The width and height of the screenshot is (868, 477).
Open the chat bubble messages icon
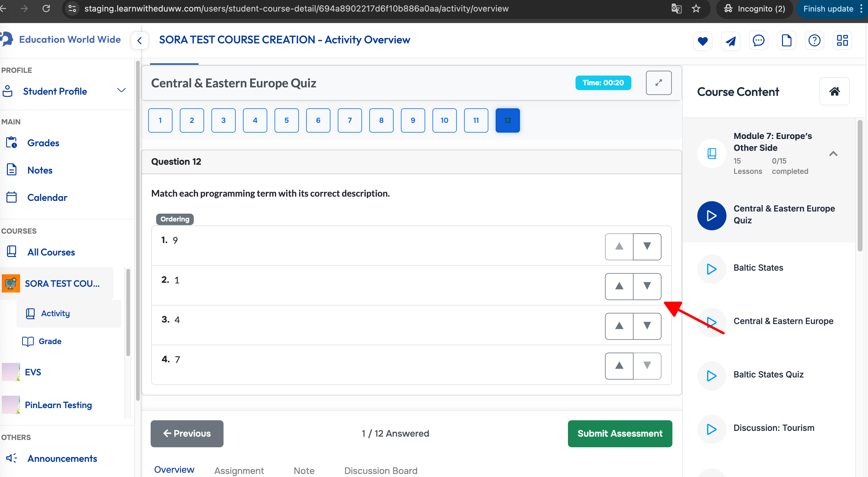pos(758,41)
